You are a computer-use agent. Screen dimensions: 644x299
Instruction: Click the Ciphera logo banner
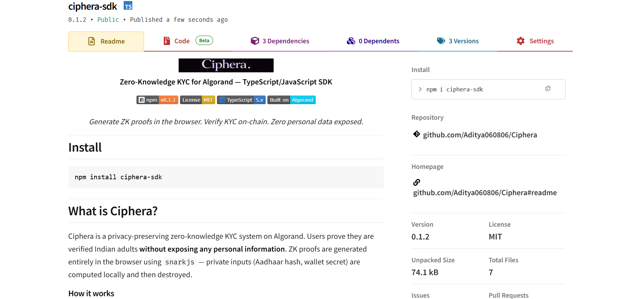(226, 65)
